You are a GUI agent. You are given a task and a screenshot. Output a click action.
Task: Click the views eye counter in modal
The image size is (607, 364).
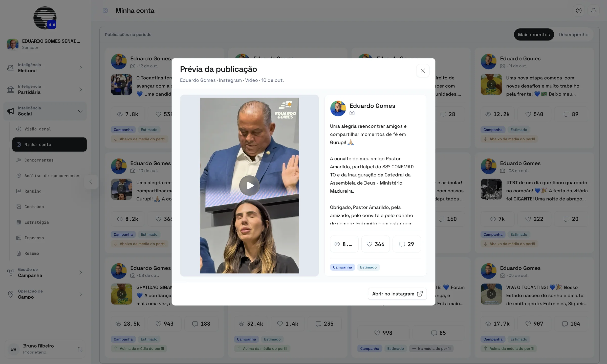(x=344, y=244)
